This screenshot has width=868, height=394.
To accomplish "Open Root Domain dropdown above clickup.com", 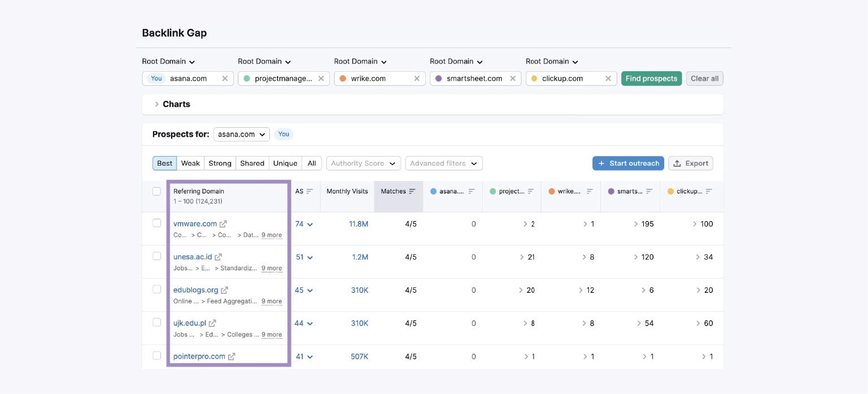I will [552, 62].
